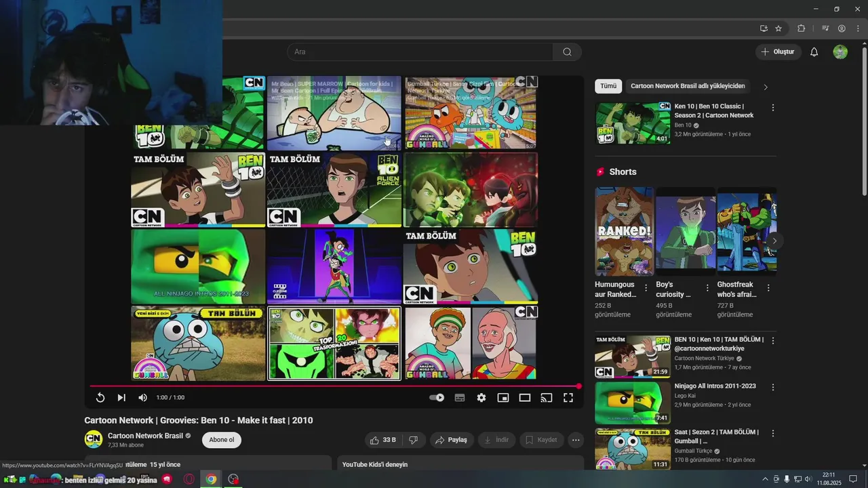
Task: Open options for BEN 10 TAM BÖLÜM video
Action: (x=772, y=341)
